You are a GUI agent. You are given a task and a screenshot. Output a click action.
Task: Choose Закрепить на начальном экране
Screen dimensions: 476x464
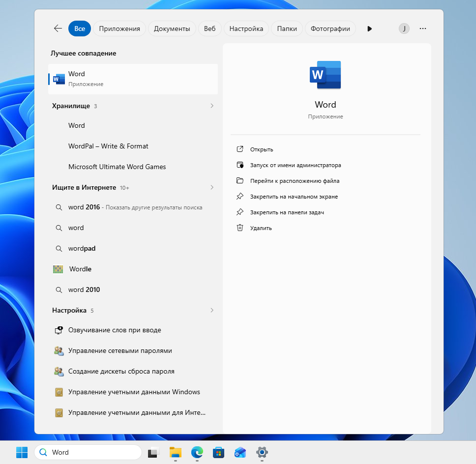click(x=294, y=197)
